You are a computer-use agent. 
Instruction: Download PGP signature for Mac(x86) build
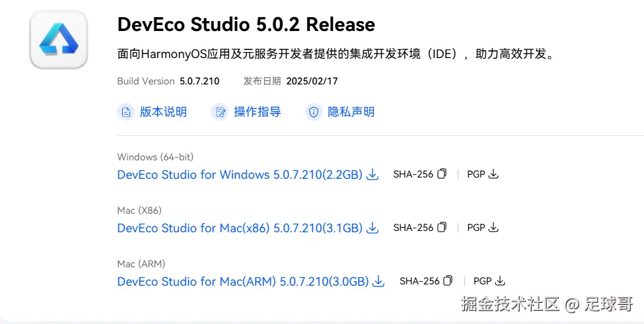(x=493, y=227)
